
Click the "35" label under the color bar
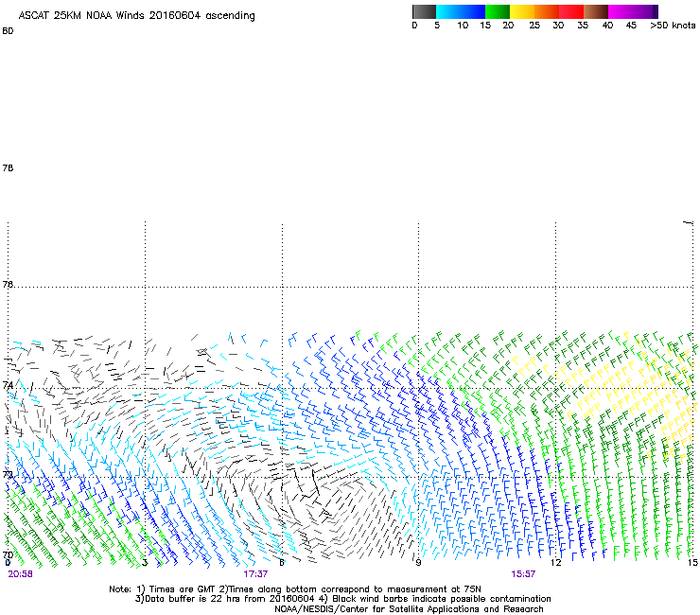point(583,26)
